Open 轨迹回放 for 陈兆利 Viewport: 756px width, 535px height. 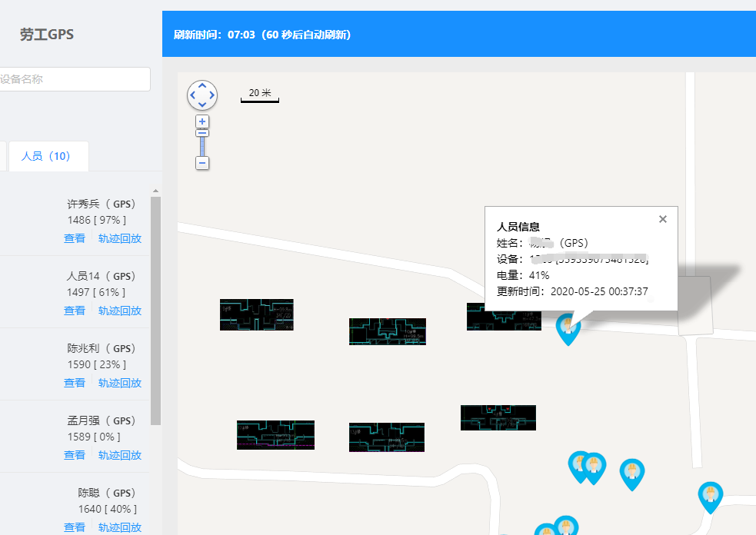tap(120, 383)
